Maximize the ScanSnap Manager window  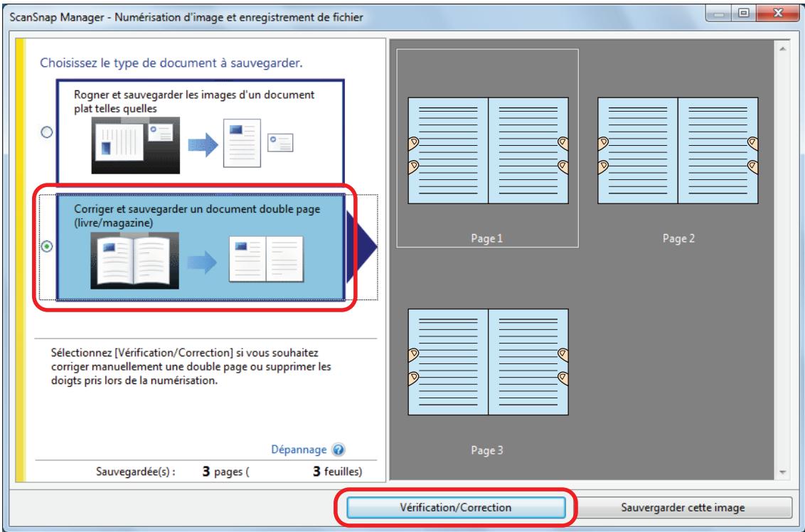[x=743, y=14]
